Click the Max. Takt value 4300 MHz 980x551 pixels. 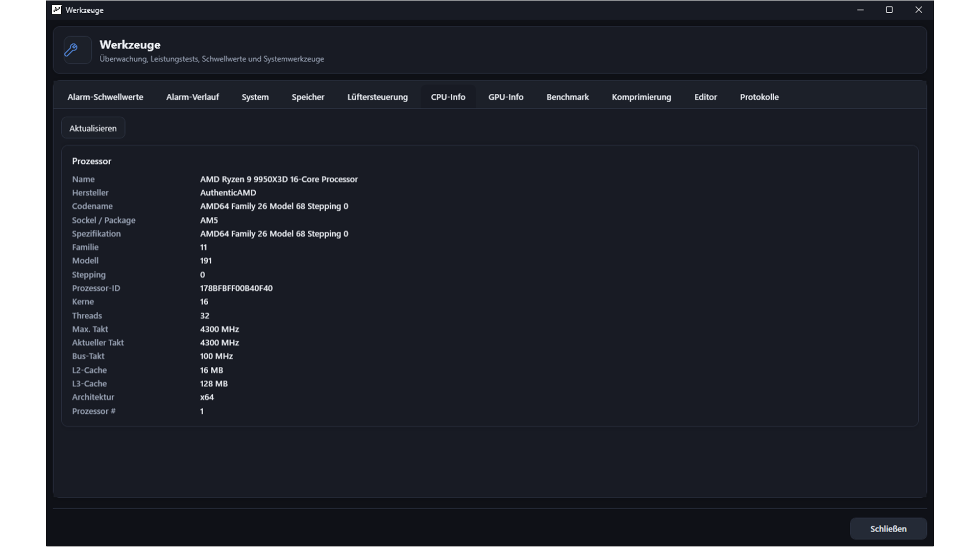(219, 329)
